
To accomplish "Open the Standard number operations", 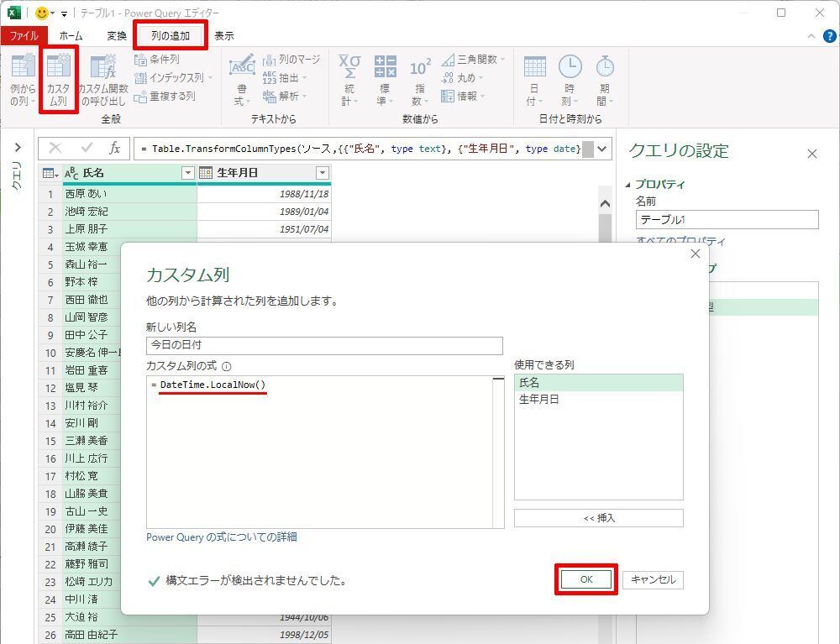I will (385, 80).
